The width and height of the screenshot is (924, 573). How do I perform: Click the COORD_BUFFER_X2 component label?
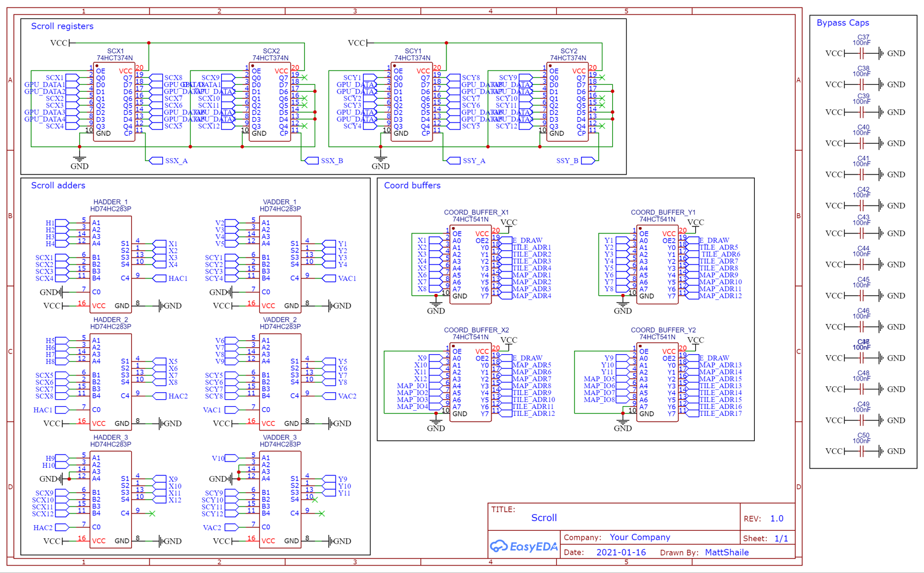(x=476, y=330)
